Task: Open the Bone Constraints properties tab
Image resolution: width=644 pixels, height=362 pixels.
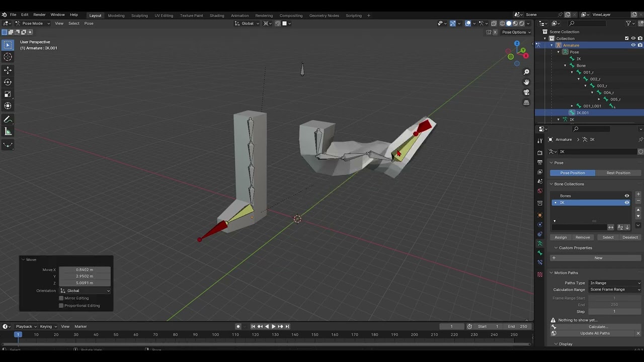Action: (540, 262)
